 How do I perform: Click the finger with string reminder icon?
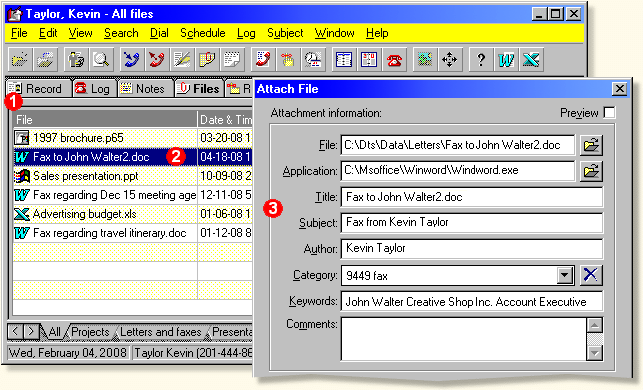288,60
